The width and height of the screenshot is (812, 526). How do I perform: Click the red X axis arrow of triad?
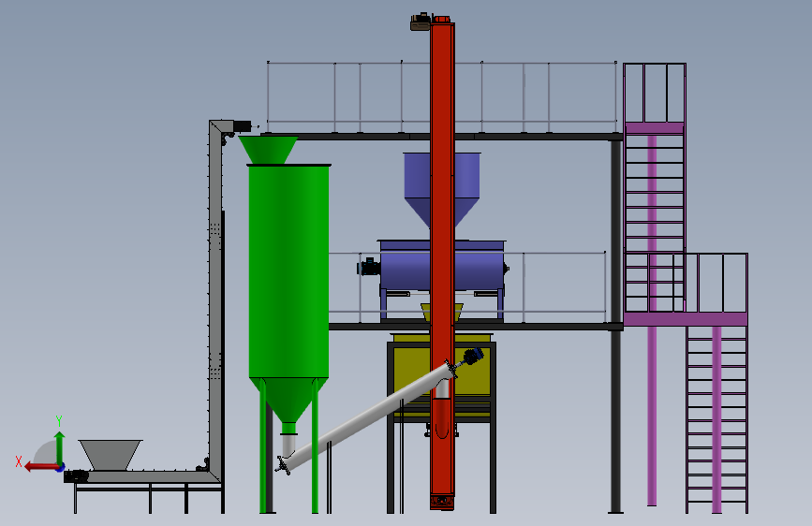pos(42,467)
